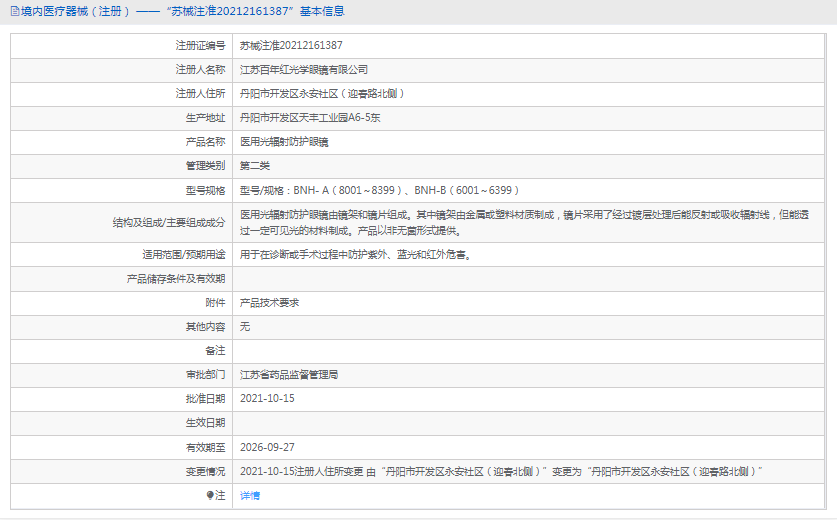This screenshot has height=520, width=837.
Task: Click the 注册证编号 row label
Action: (x=200, y=45)
